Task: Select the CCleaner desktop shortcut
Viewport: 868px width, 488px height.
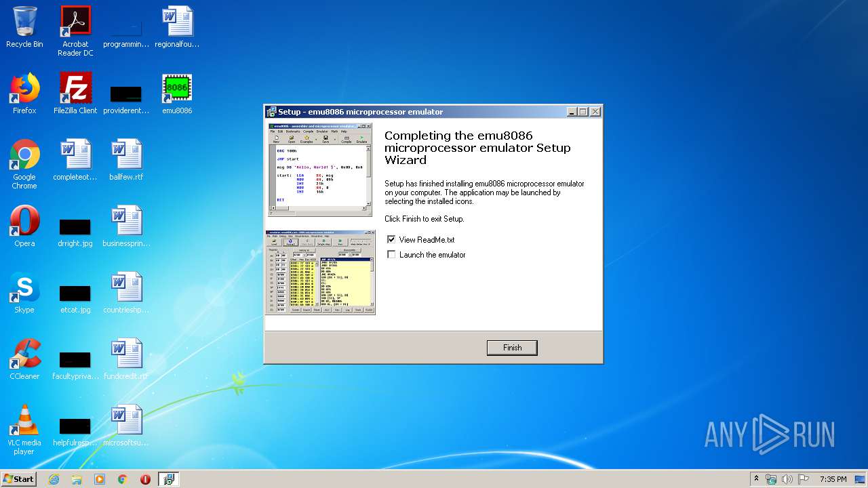Action: [x=24, y=359]
